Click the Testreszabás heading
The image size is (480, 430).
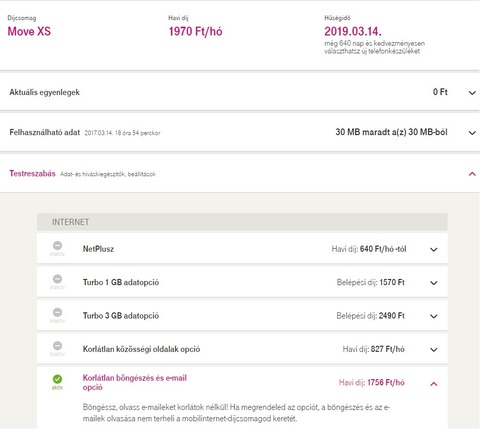click(x=32, y=173)
